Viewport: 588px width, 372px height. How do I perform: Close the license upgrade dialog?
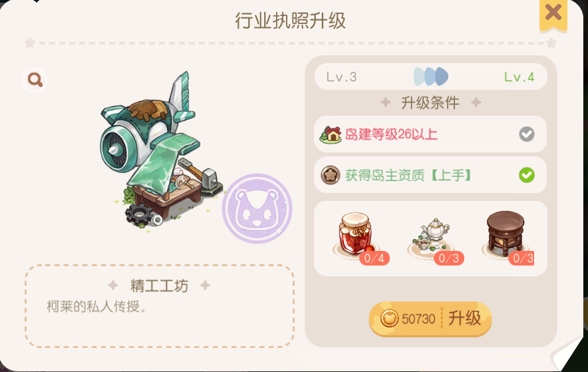553,13
